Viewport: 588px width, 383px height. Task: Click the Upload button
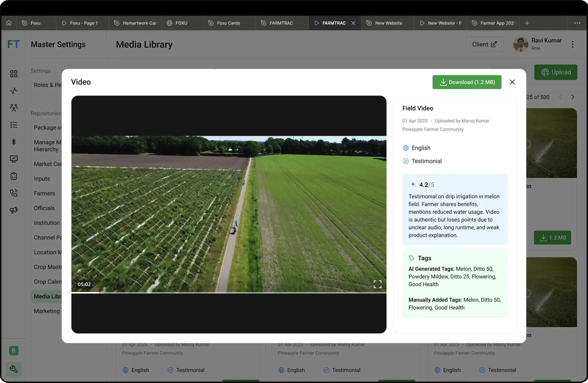click(556, 72)
